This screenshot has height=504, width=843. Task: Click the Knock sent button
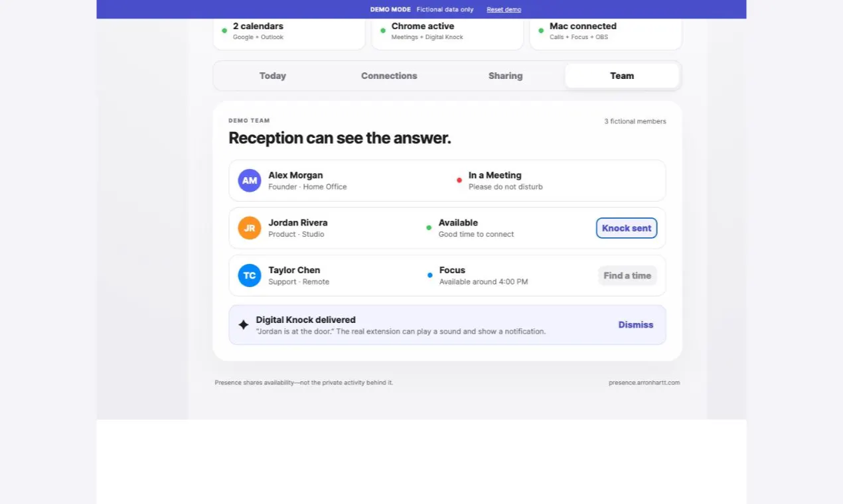(627, 228)
